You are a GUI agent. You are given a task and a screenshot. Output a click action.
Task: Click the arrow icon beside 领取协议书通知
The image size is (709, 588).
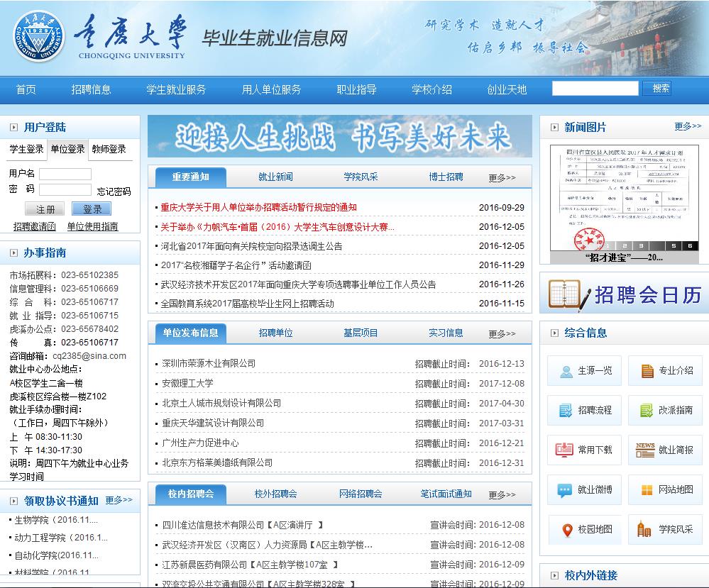click(x=14, y=501)
